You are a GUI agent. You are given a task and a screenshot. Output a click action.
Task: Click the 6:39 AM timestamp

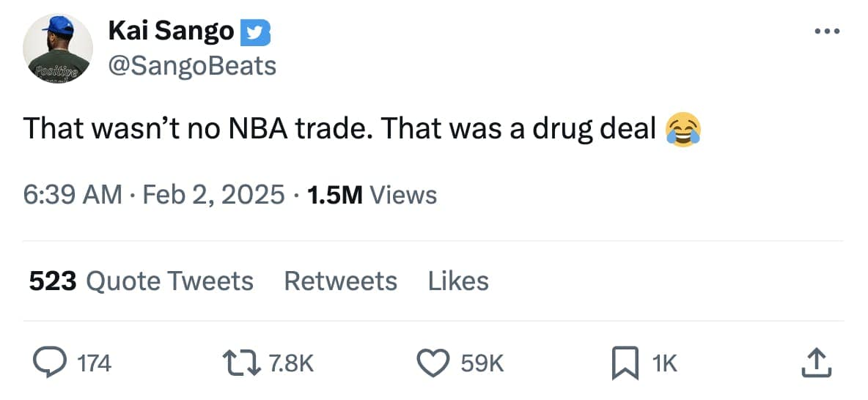click(x=72, y=195)
